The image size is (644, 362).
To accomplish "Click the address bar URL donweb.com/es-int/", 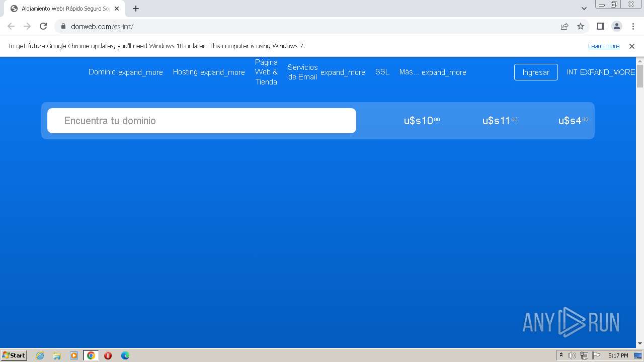I will pos(102,26).
